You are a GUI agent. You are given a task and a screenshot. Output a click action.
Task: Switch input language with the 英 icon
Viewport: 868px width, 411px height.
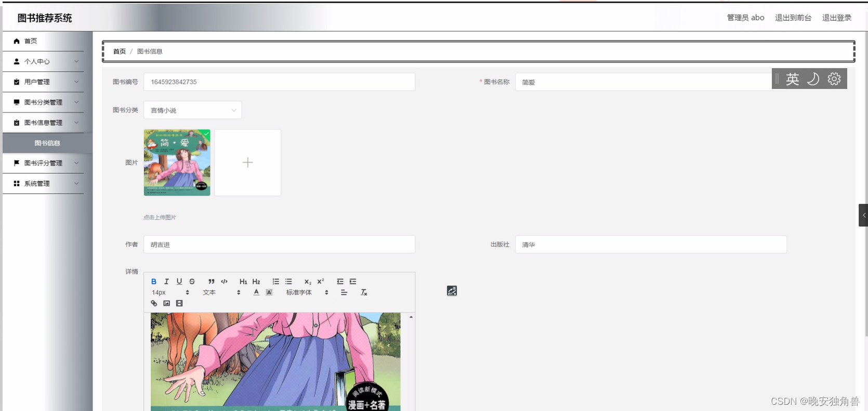click(792, 79)
